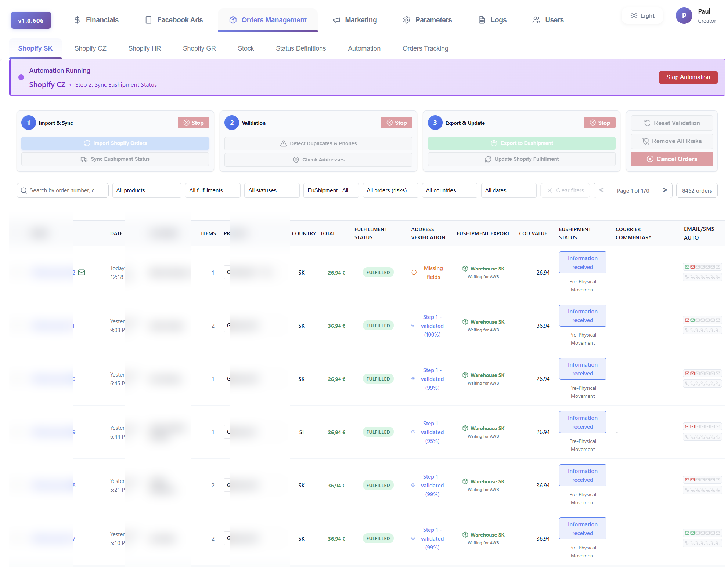Click the Facebook Ads phone icon in navigation
Image resolution: width=728 pixels, height=567 pixels.
[148, 20]
